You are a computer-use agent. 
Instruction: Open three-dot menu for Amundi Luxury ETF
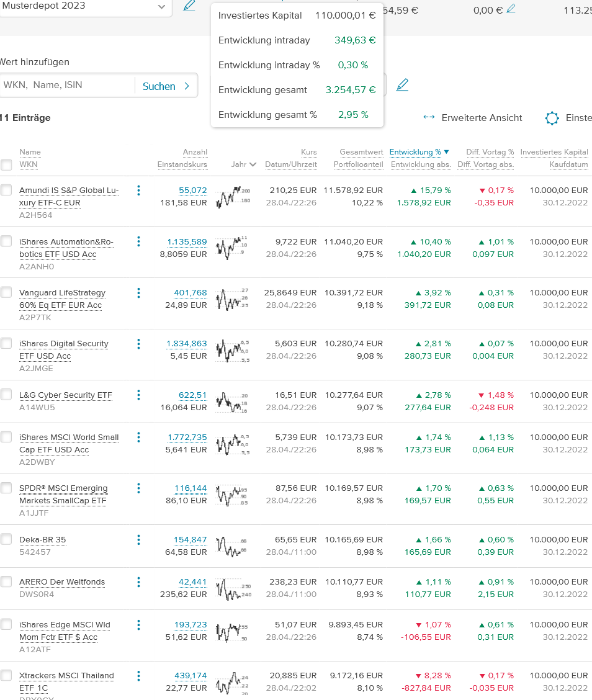[x=138, y=191]
